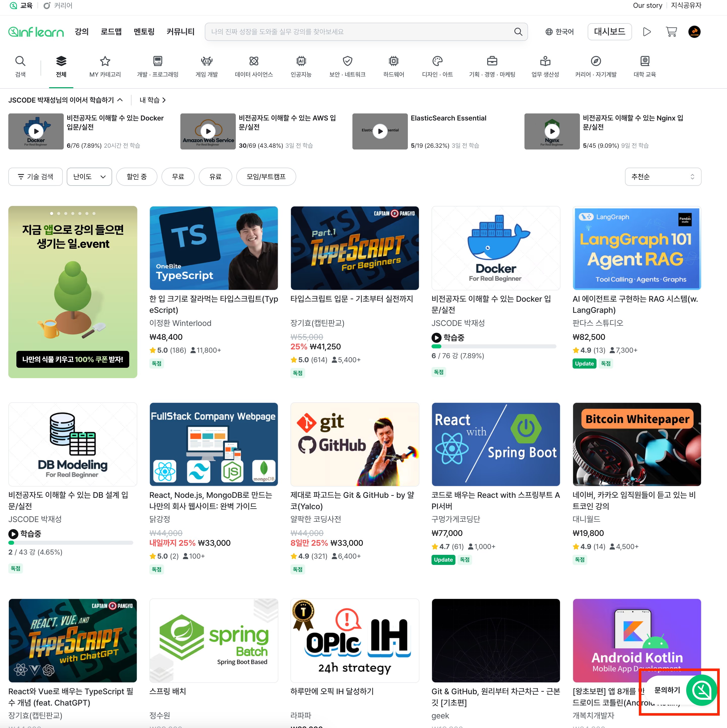This screenshot has width=727, height=728.
Task: Select the 보안 · 네트워크 category
Action: [x=347, y=66]
